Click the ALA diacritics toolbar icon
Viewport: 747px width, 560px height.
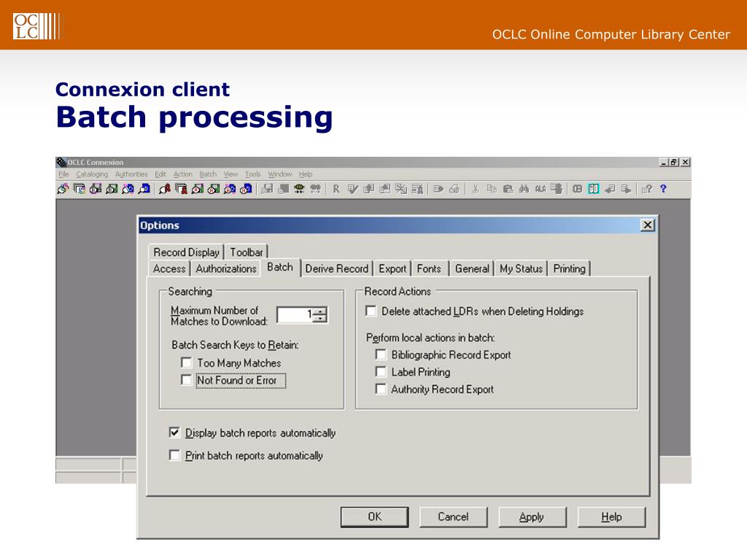pos(541,189)
